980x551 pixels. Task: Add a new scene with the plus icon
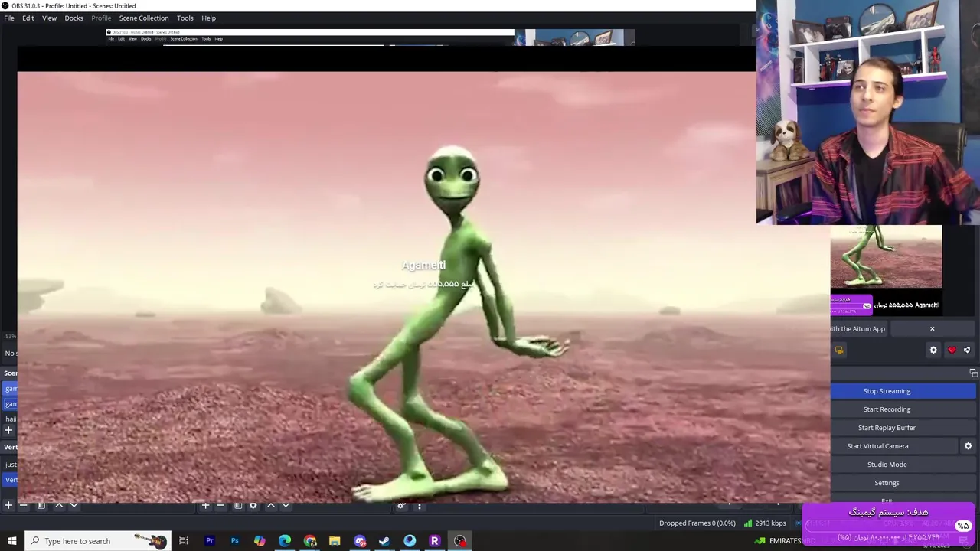(x=8, y=505)
